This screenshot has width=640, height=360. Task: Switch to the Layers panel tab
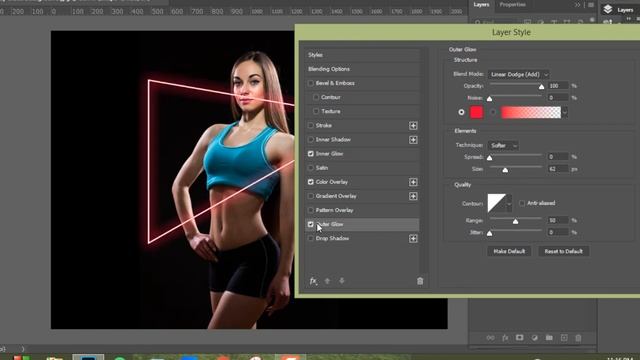(481, 5)
